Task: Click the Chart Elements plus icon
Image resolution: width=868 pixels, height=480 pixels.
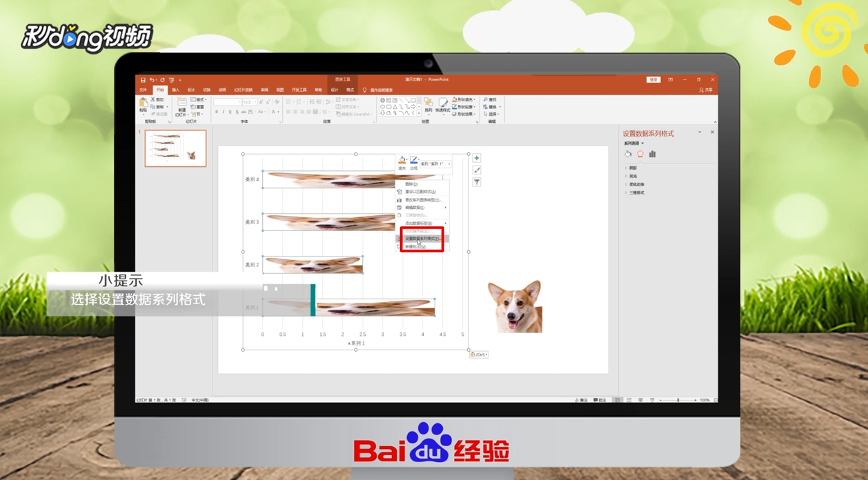Action: (x=477, y=158)
